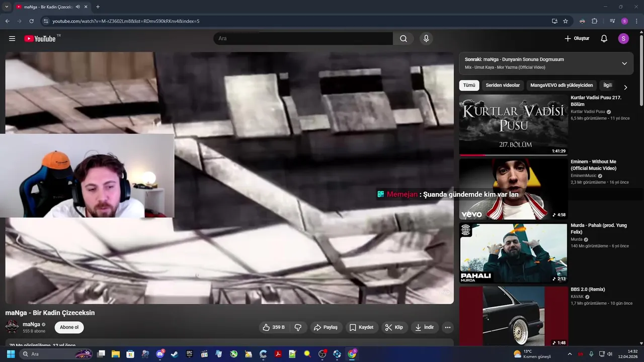644x362 pixels.
Task: Open the Chrome extensions puzzle icon
Action: 594,21
